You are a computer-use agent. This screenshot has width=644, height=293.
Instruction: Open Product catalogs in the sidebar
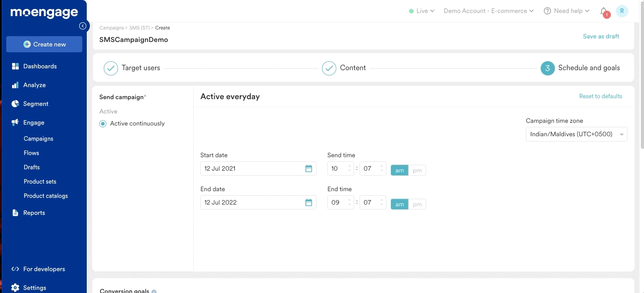[x=46, y=196]
